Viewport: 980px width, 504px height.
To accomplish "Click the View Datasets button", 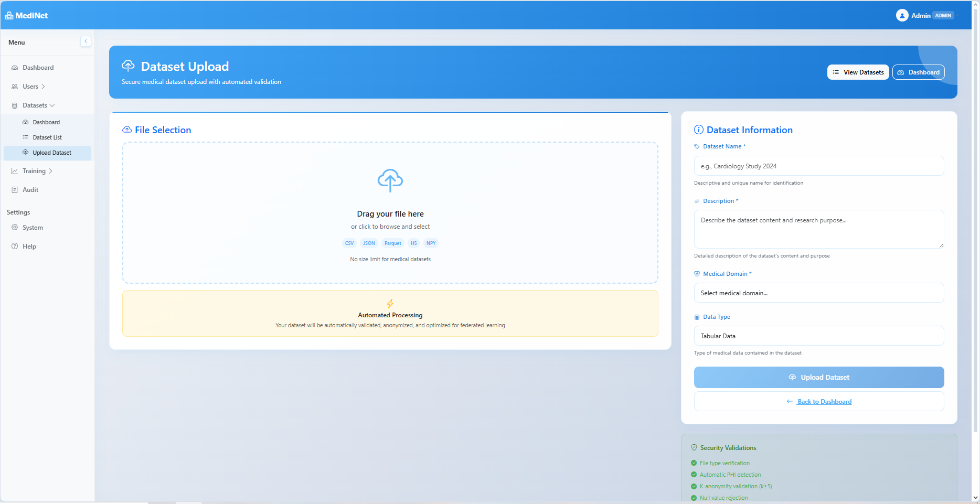I will [x=858, y=72].
